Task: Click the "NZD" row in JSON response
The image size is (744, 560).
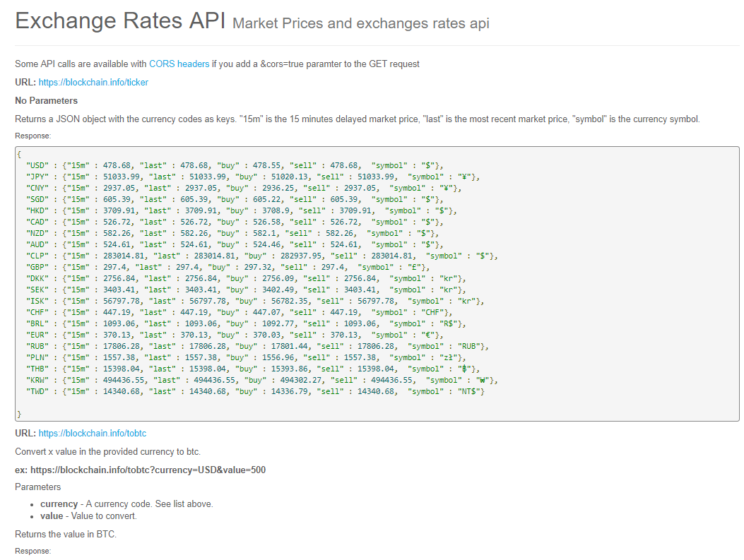Action: click(x=232, y=234)
